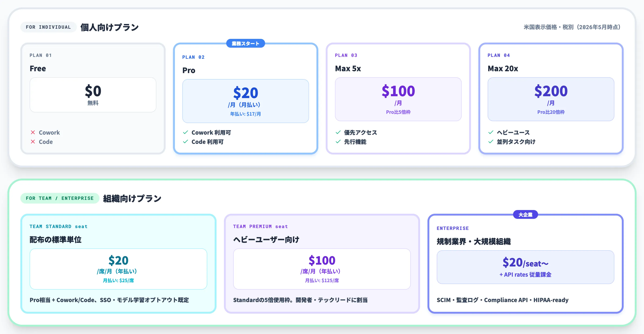This screenshot has width=644, height=334.
Task: Select the Free plan $0 price box
Action: pos(93,95)
